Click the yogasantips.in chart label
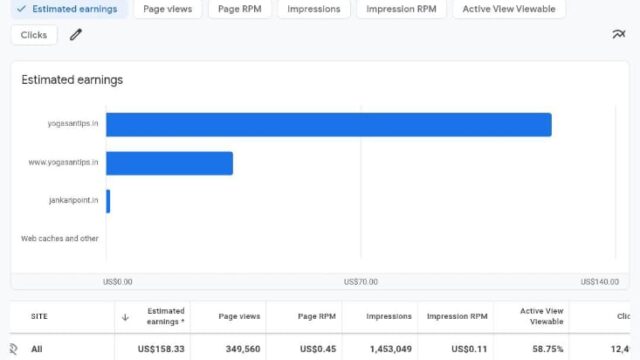The width and height of the screenshot is (640, 360). pyautogui.click(x=73, y=123)
